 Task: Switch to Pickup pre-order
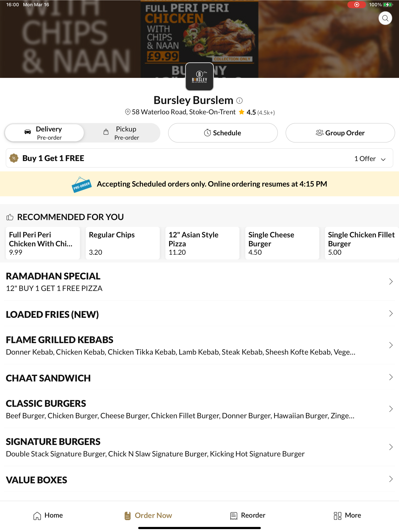pyautogui.click(x=122, y=133)
